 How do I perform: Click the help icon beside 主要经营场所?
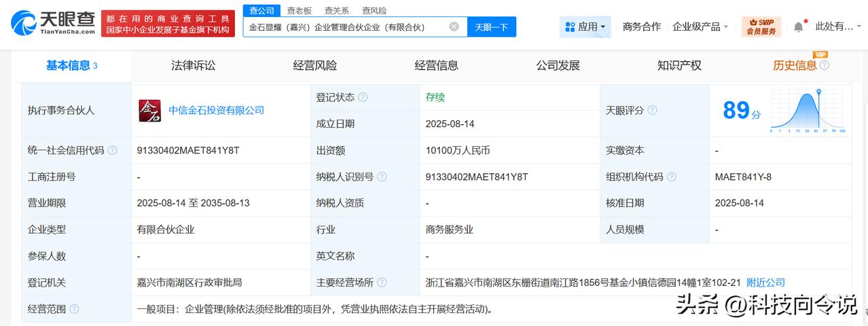[x=382, y=283]
